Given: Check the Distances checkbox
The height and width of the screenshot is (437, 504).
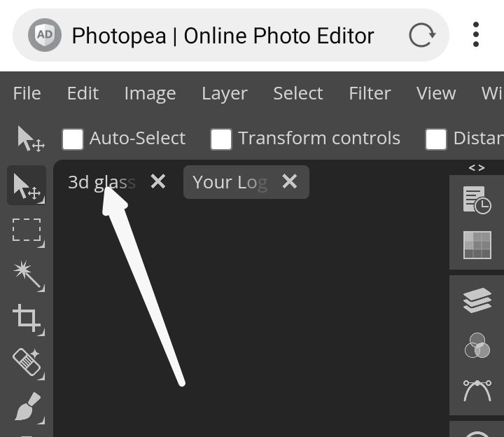Looking at the screenshot, I should pos(436,139).
